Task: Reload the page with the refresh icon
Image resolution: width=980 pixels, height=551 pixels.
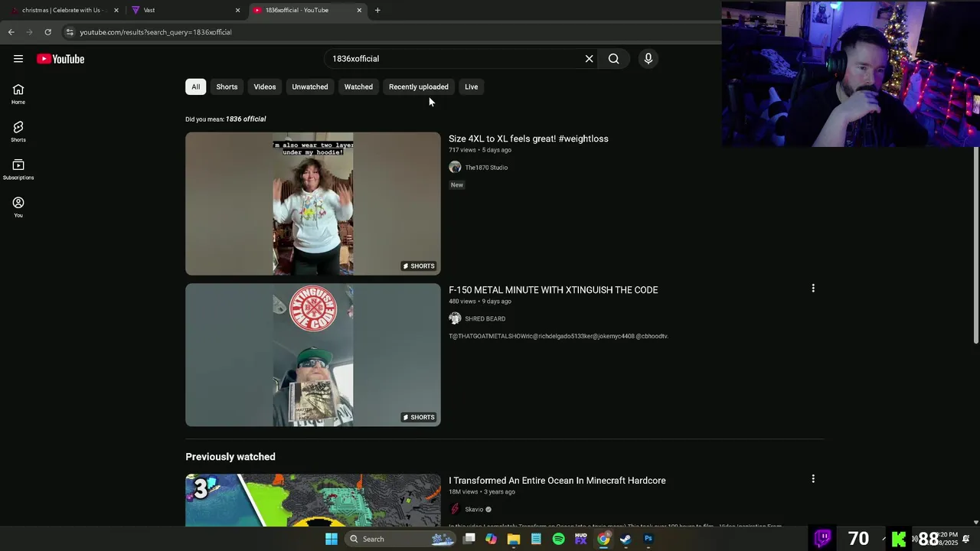Action: pos(47,32)
